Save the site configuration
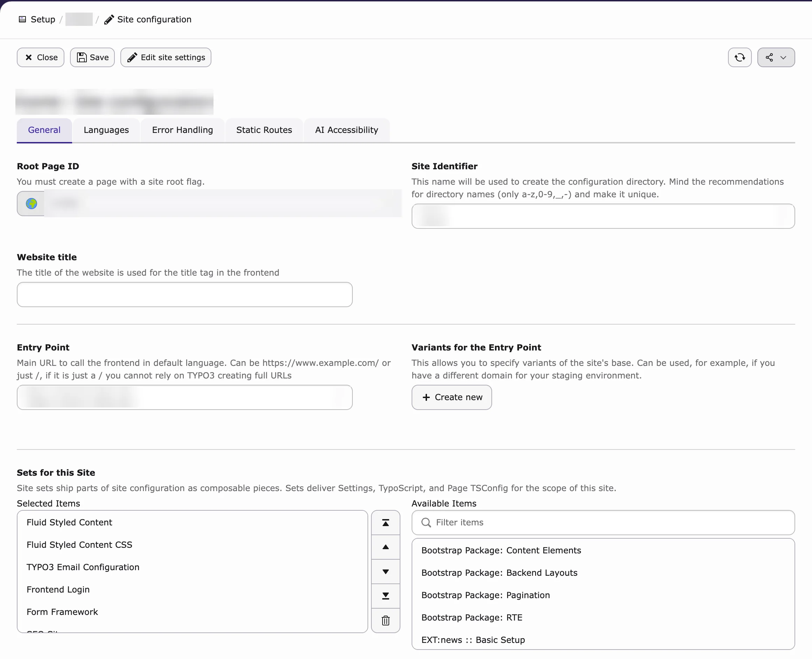The width and height of the screenshot is (812, 659). [x=92, y=57]
